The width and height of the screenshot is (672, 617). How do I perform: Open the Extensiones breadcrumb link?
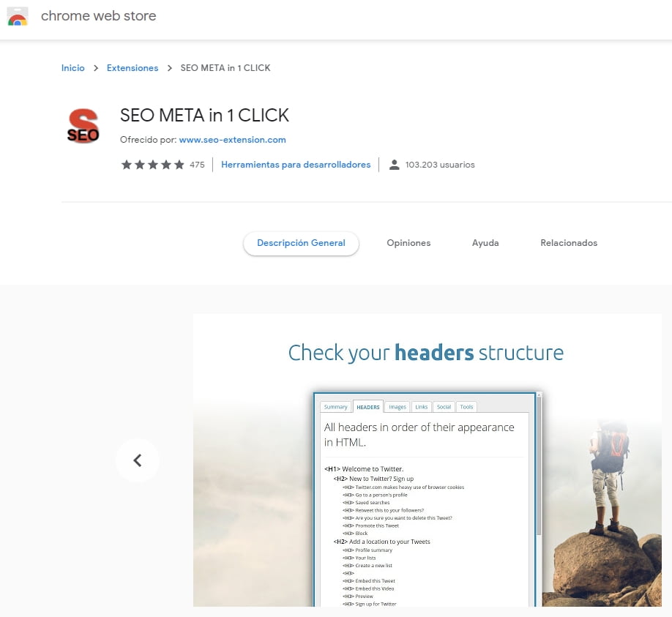[132, 67]
